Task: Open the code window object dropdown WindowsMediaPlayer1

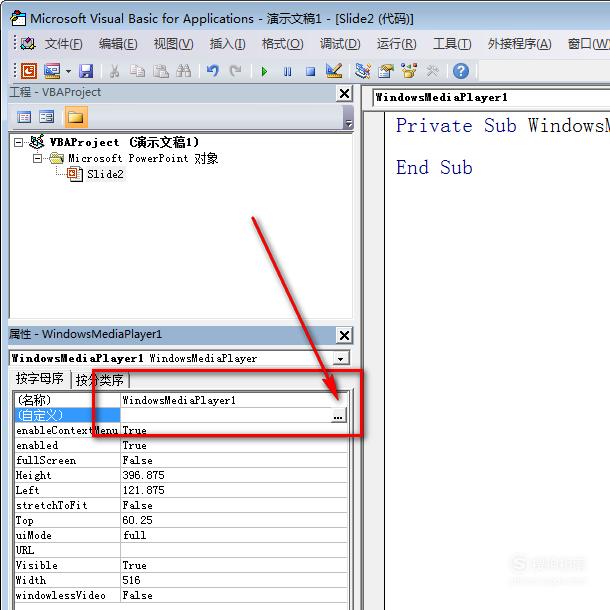Action: (x=491, y=98)
